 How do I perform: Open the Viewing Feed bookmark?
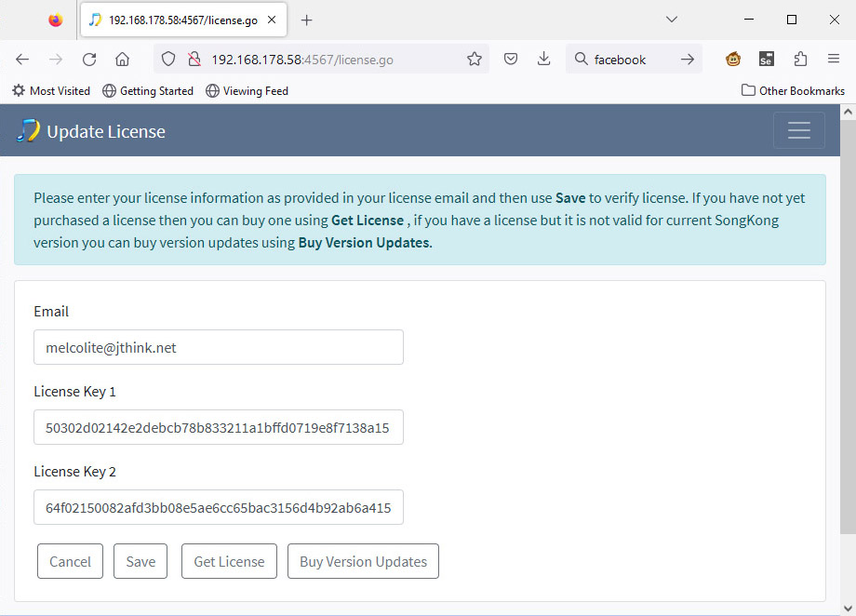247,90
